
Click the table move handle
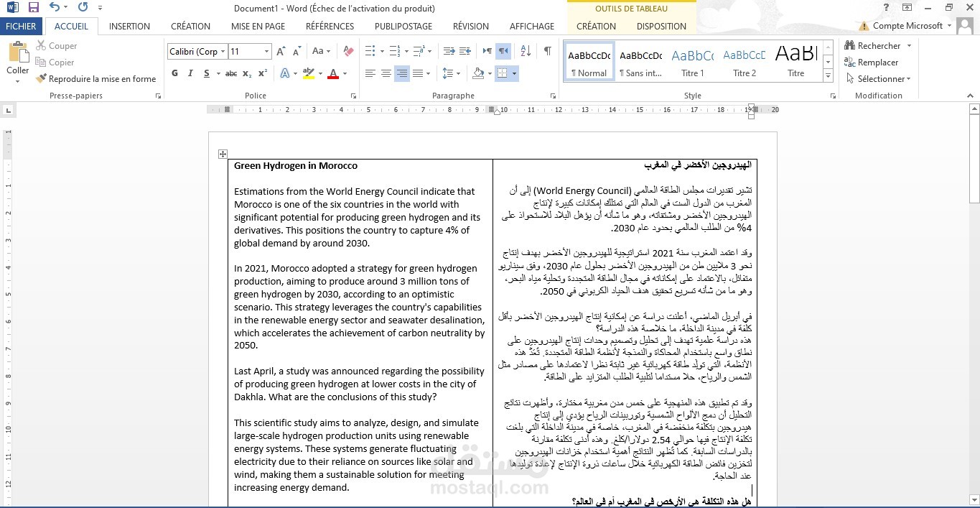[223, 154]
